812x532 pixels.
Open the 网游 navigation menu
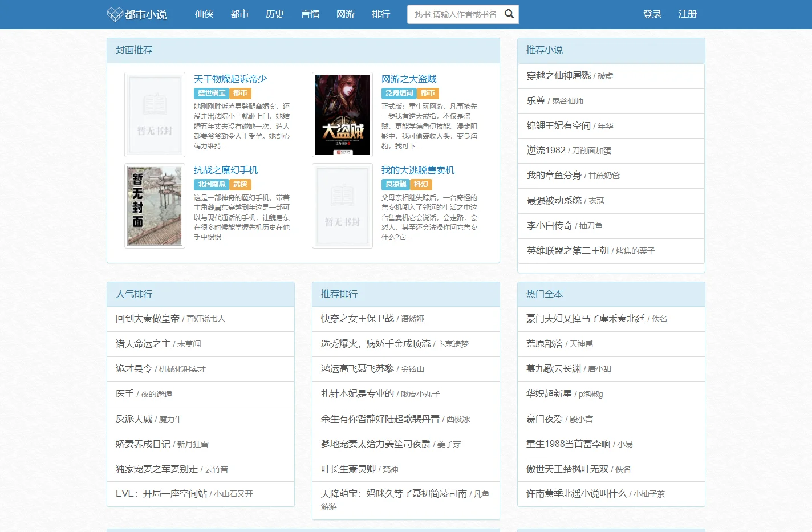346,14
